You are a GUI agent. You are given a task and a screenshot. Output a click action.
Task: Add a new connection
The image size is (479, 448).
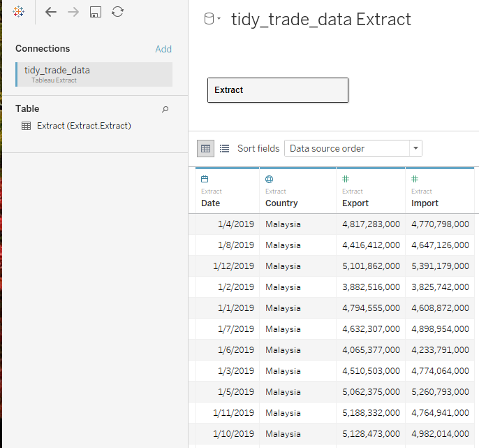point(163,49)
